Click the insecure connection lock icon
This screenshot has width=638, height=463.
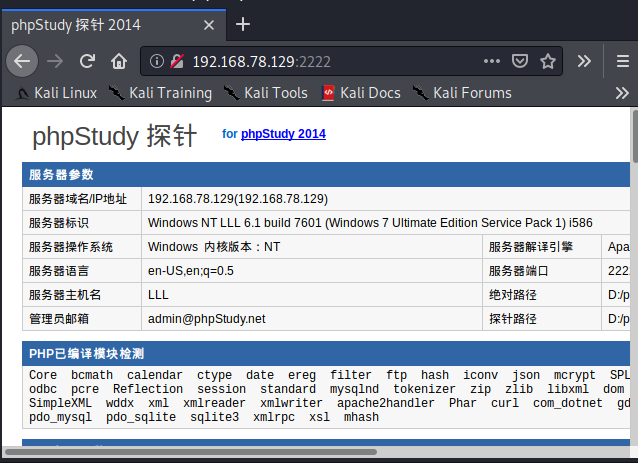177,61
